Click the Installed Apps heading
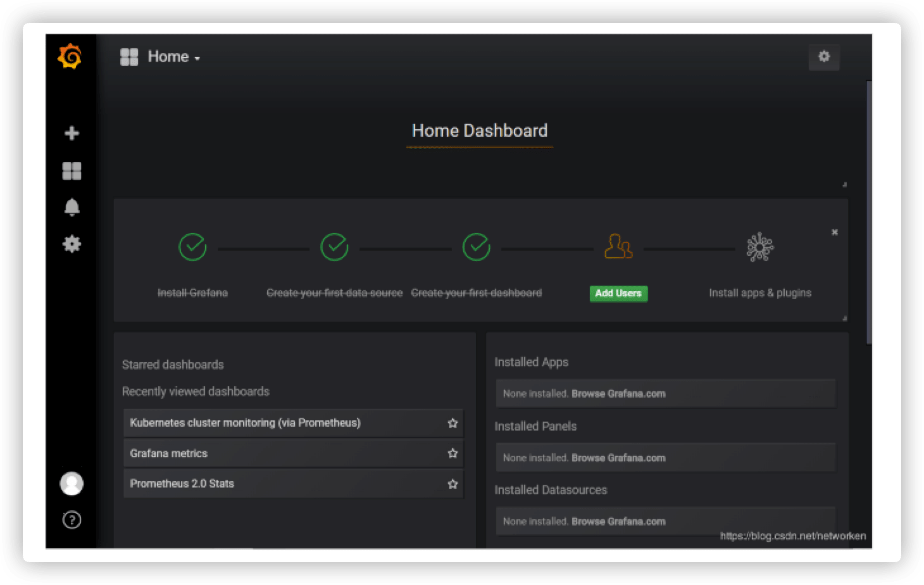Image resolution: width=924 pixels, height=585 pixels. (531, 362)
